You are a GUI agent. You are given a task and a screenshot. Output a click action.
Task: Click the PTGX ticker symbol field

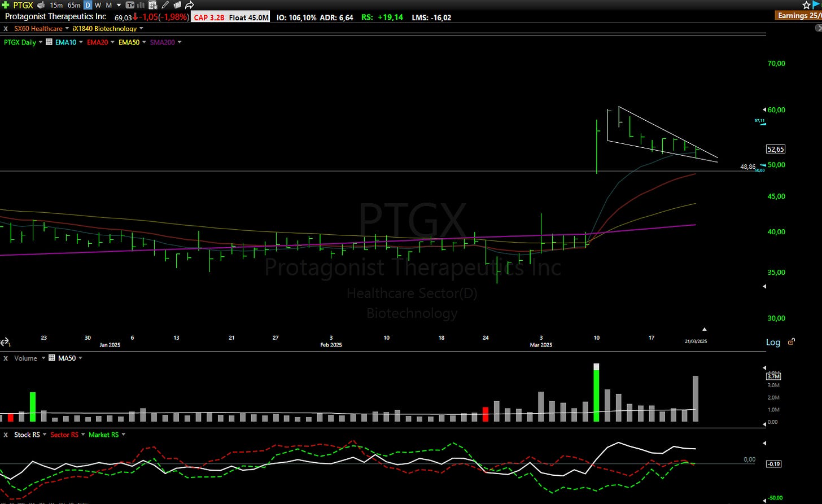[23, 5]
